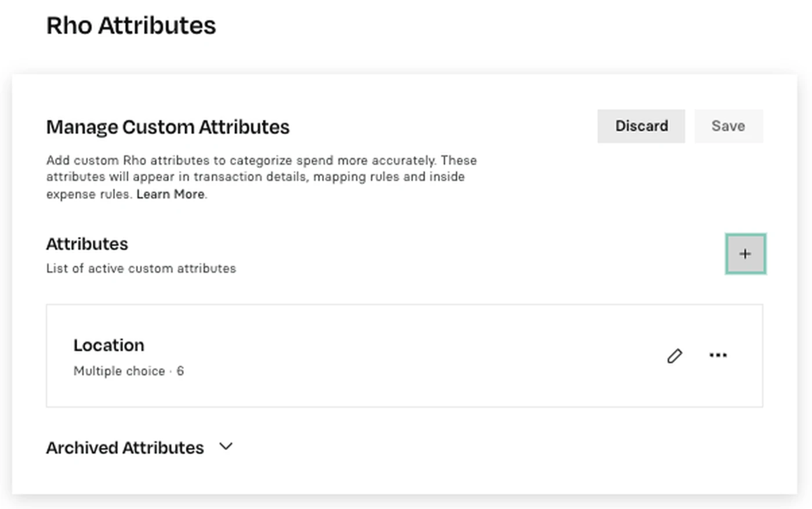812x509 pixels.
Task: Click the custom Rho attributes description paragraph
Action: click(x=262, y=177)
